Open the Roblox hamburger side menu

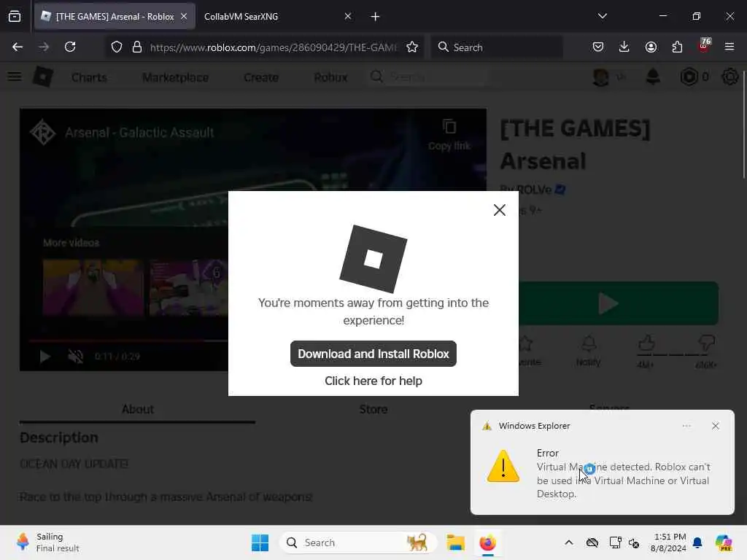[x=15, y=77]
